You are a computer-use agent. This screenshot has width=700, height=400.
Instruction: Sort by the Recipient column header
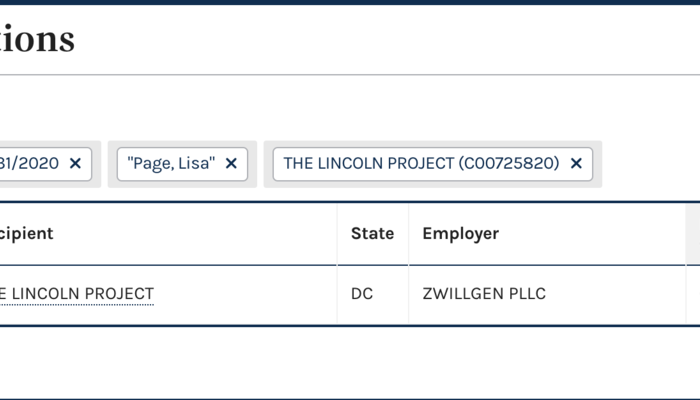click(x=27, y=234)
